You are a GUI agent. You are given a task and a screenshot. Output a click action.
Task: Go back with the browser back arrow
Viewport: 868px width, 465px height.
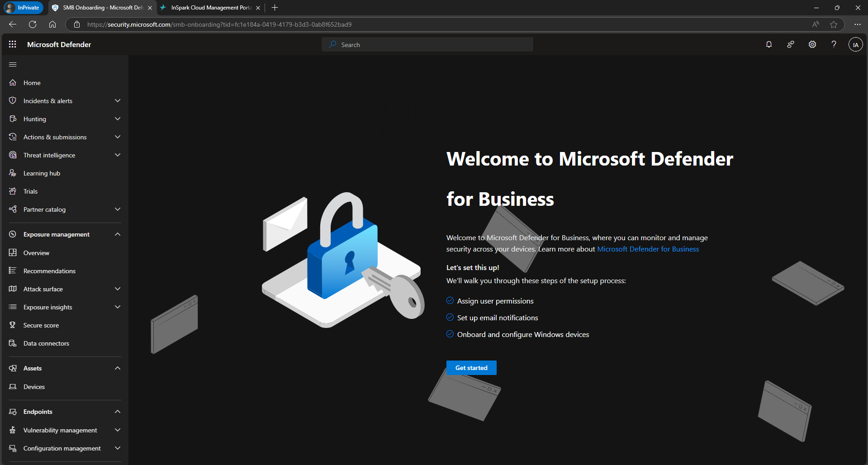[13, 24]
